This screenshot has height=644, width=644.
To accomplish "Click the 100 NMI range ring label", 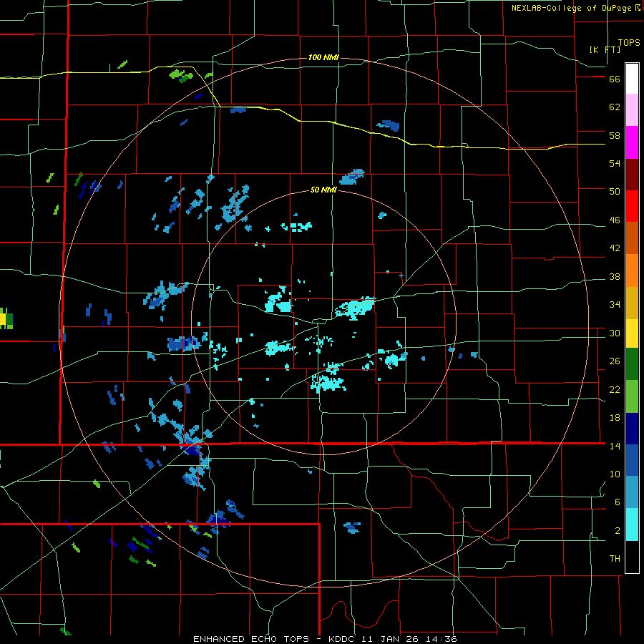I will pos(323,57).
